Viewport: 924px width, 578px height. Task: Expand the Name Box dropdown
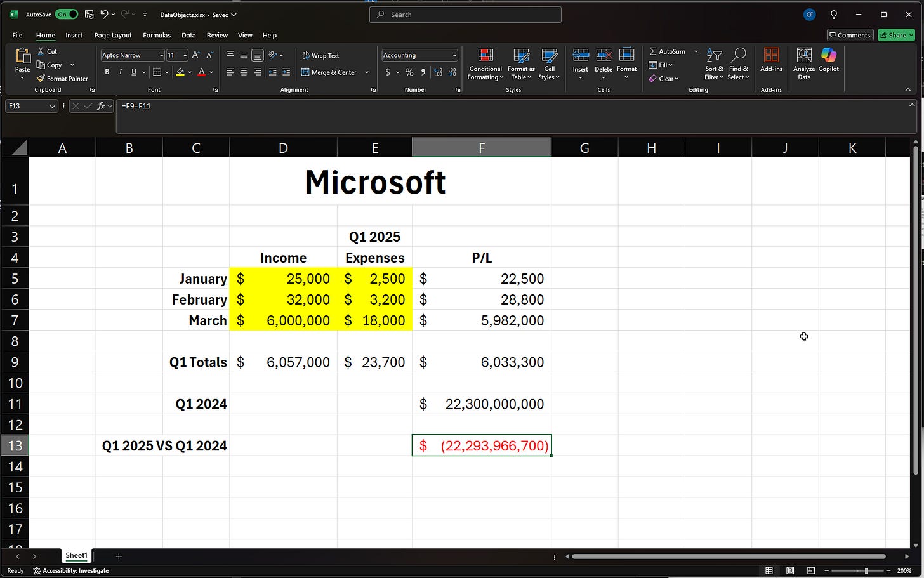tap(52, 106)
